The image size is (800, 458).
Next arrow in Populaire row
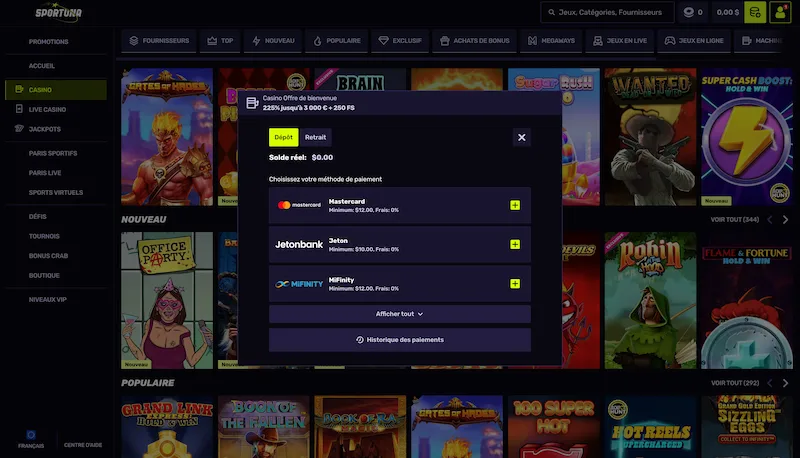coord(785,383)
